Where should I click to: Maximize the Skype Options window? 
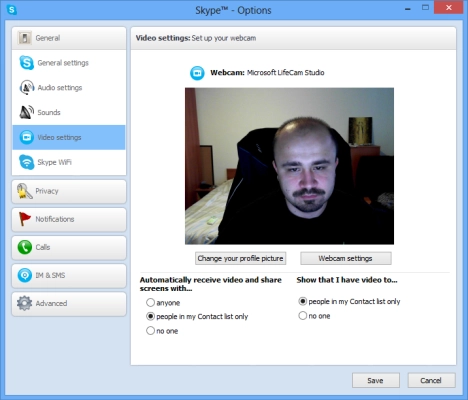click(x=425, y=8)
